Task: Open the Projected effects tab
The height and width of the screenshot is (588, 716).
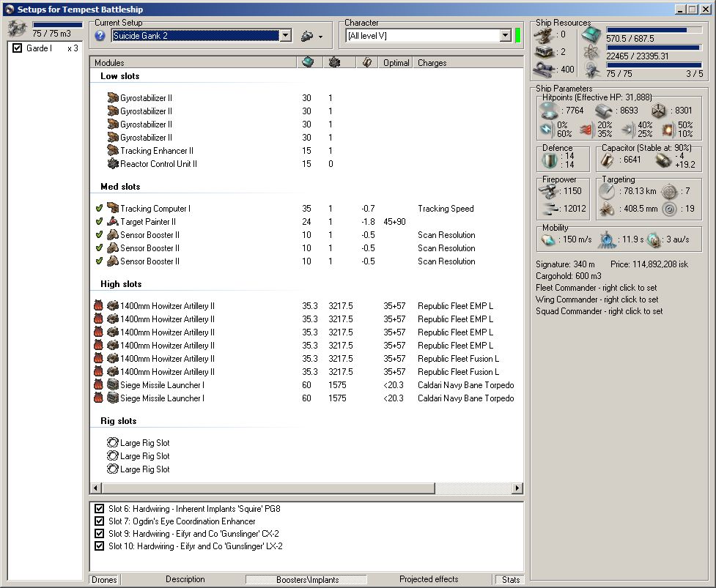Action: [x=429, y=579]
